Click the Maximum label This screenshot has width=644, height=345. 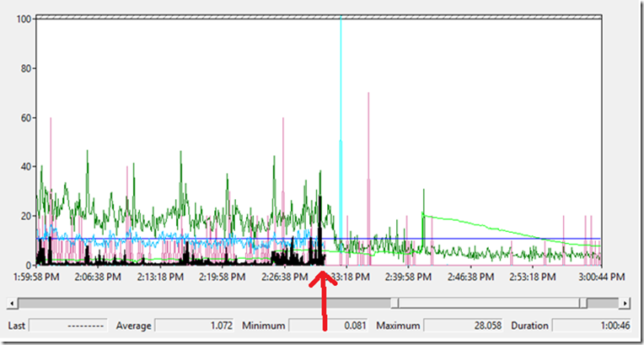click(398, 326)
